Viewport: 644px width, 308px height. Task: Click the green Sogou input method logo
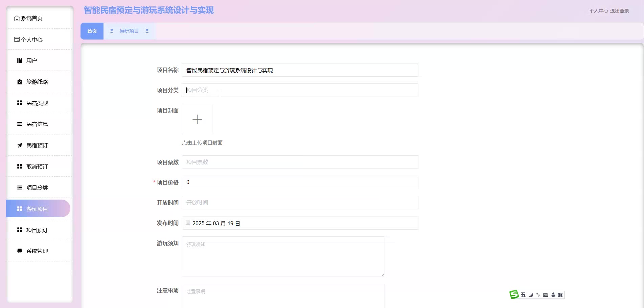(514, 294)
